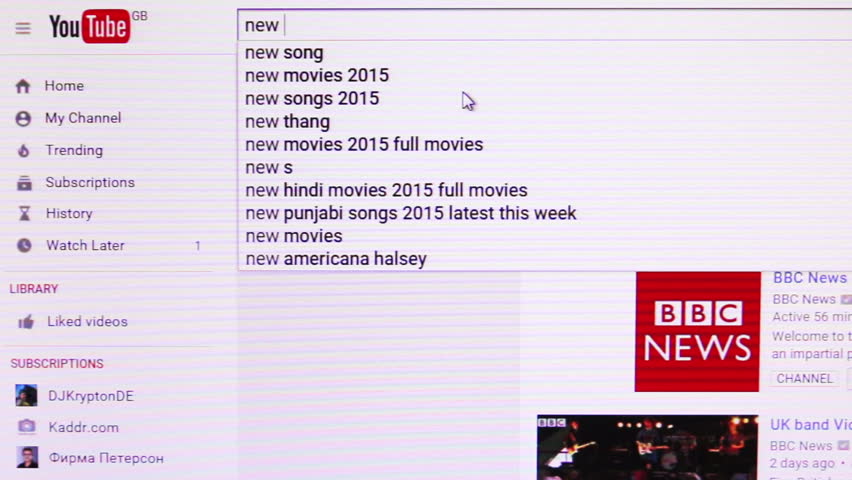
Task: Open the Watch Later playlist
Action: 85,245
